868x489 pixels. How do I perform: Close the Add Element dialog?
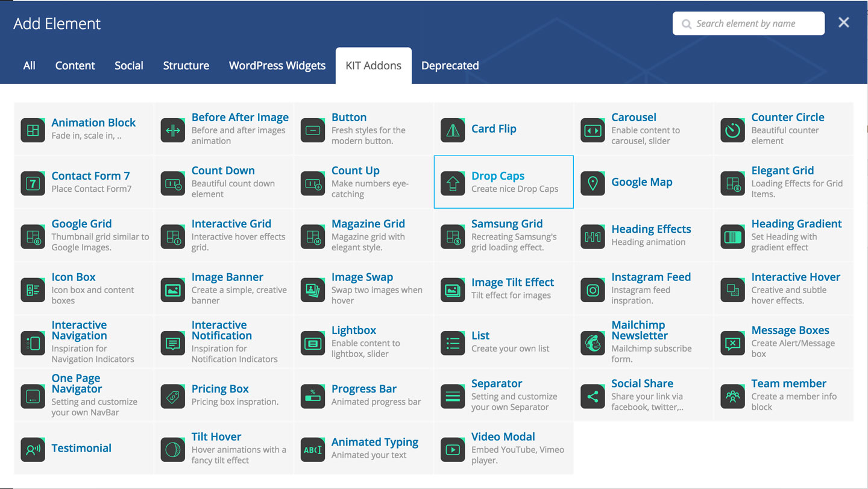tap(844, 23)
